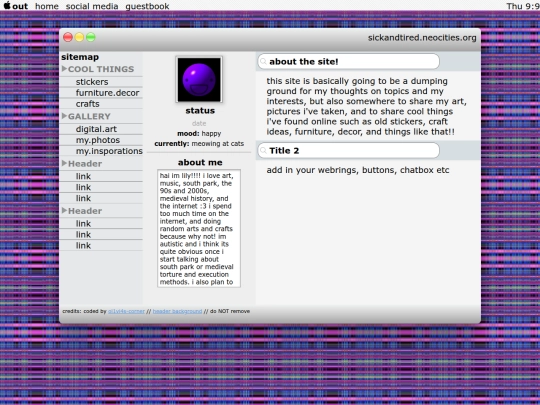540x405 pixels.
Task: Click the green zoom window button
Action: pyautogui.click(x=91, y=37)
